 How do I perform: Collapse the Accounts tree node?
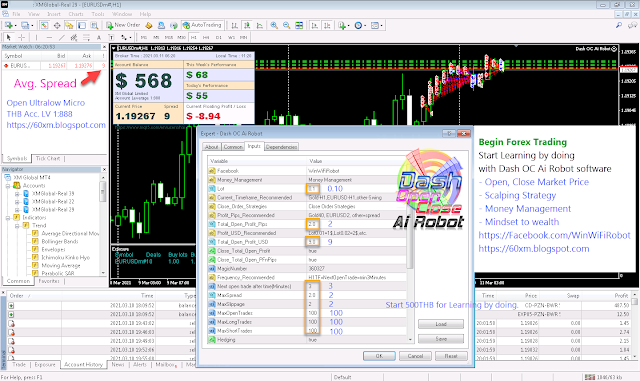pos(8,186)
